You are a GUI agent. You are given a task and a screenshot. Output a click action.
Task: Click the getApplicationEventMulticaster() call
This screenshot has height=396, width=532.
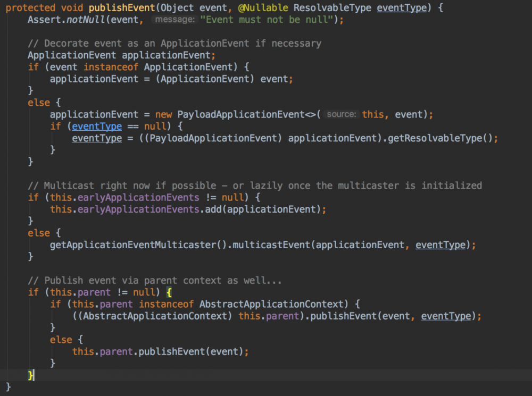(x=138, y=245)
